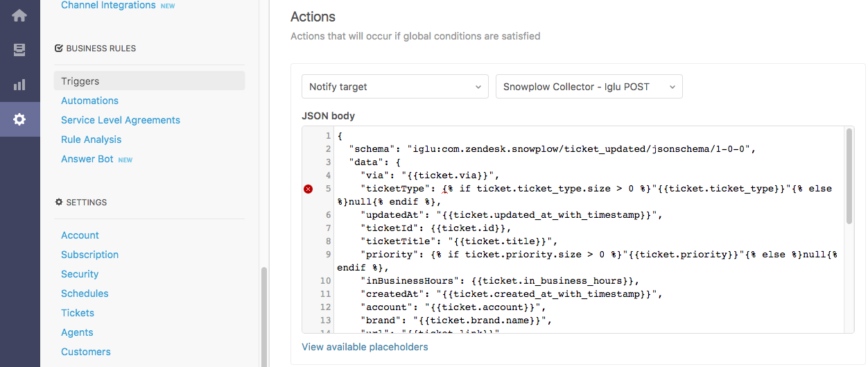
Task: Open Answer Bot settings
Action: pyautogui.click(x=87, y=159)
